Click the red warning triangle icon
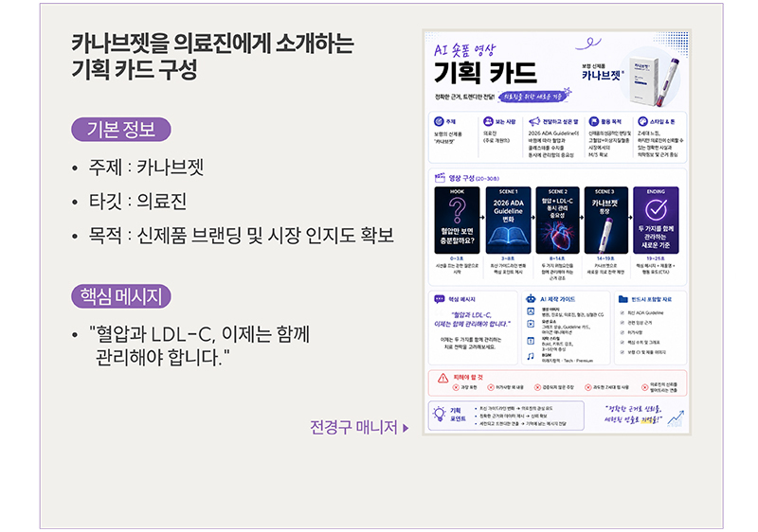The height and width of the screenshot is (532, 758). [442, 378]
